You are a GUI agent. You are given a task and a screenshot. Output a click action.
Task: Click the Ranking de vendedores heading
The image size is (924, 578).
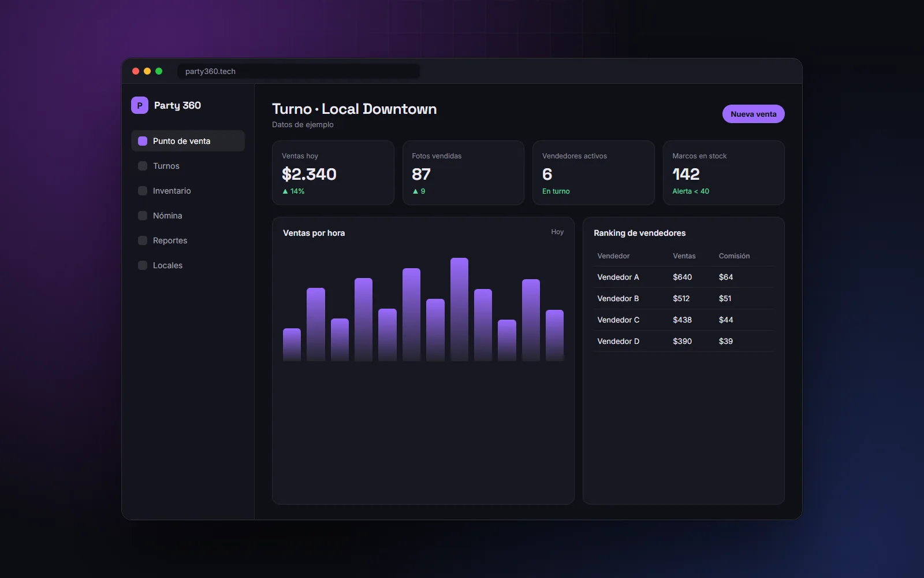[x=639, y=233]
